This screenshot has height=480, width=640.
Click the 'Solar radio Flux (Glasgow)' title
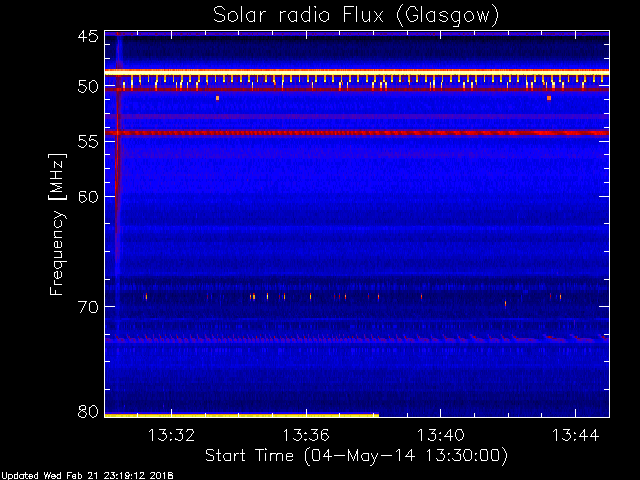tap(356, 16)
